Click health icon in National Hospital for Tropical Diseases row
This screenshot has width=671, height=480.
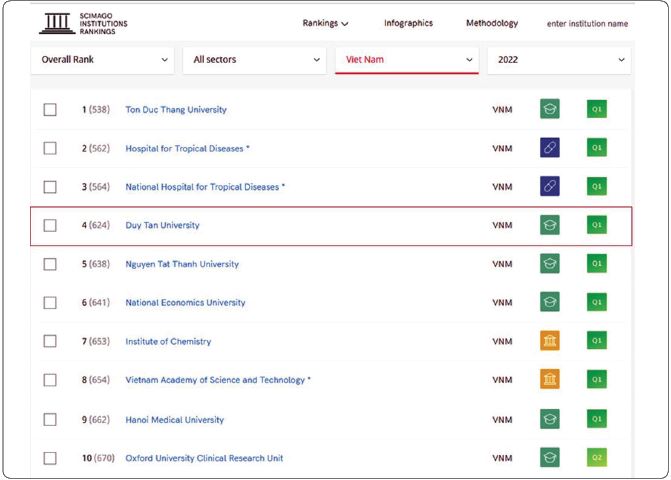[x=549, y=186]
